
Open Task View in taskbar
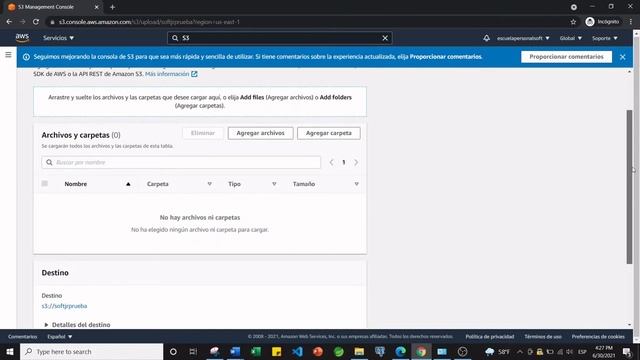(x=193, y=351)
